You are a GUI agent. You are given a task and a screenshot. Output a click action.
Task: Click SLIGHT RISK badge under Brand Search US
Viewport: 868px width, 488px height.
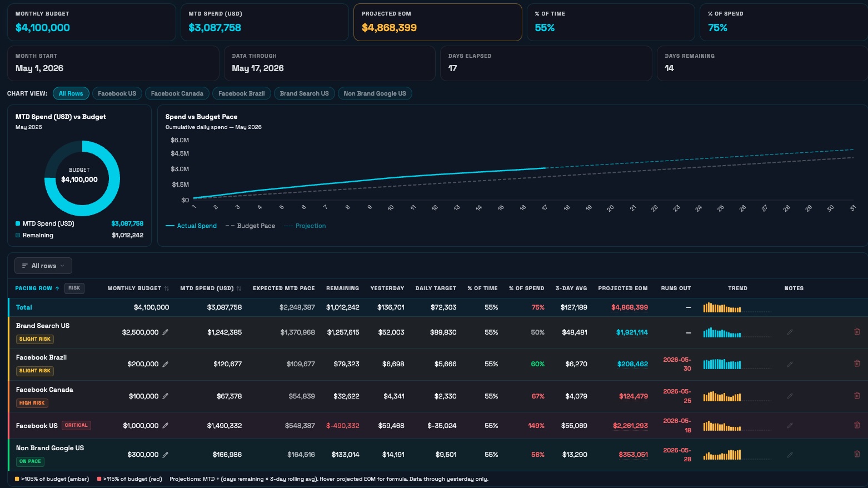pyautogui.click(x=35, y=339)
